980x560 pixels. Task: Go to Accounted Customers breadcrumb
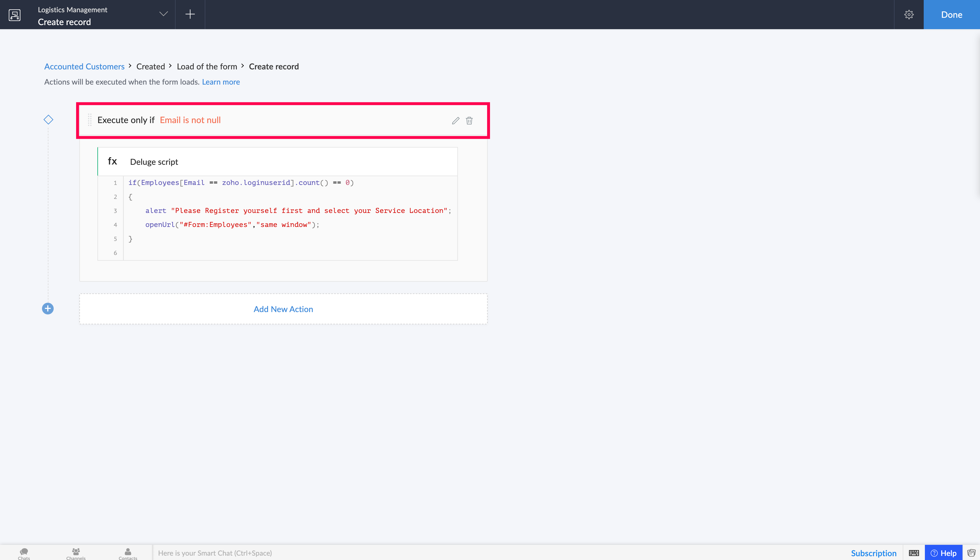(x=84, y=66)
